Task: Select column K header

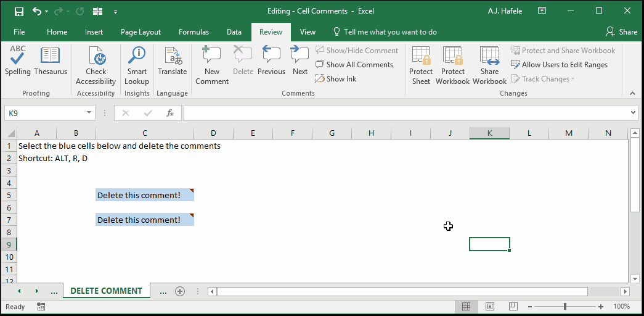Action: 489,133
